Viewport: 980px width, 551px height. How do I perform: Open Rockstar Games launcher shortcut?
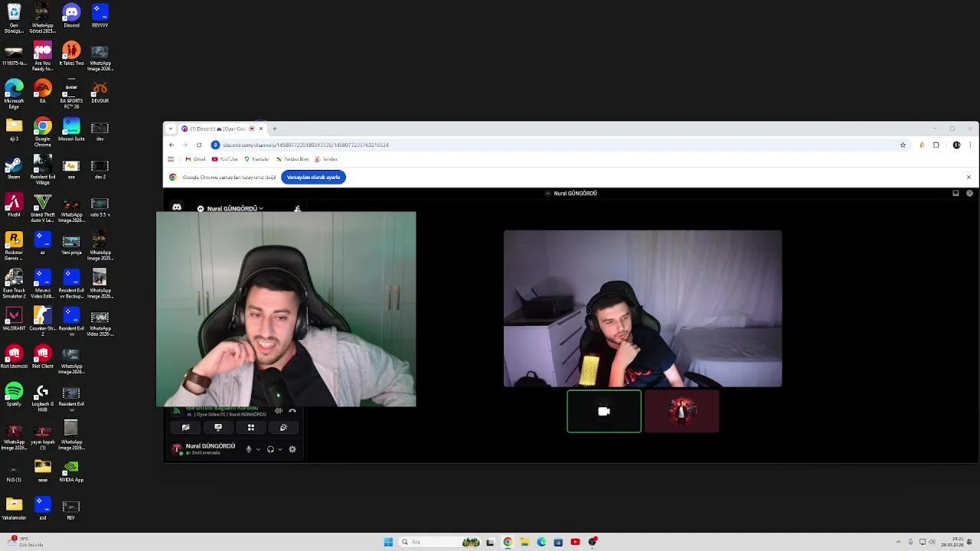14,245
